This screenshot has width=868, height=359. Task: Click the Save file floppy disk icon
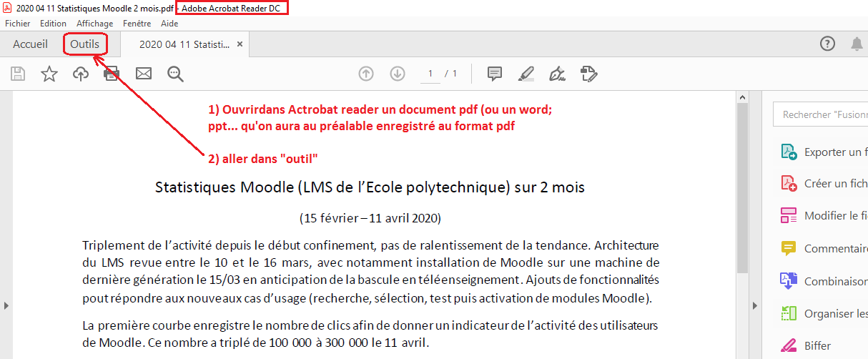18,74
